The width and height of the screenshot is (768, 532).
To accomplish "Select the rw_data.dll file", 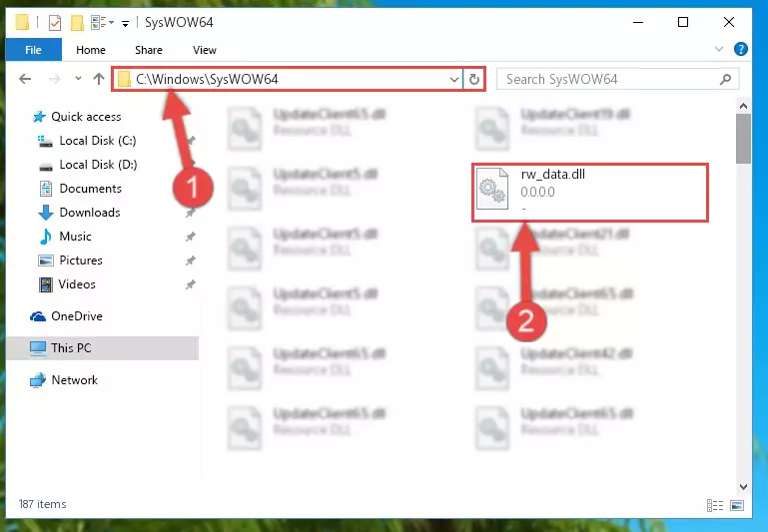I will click(x=590, y=193).
